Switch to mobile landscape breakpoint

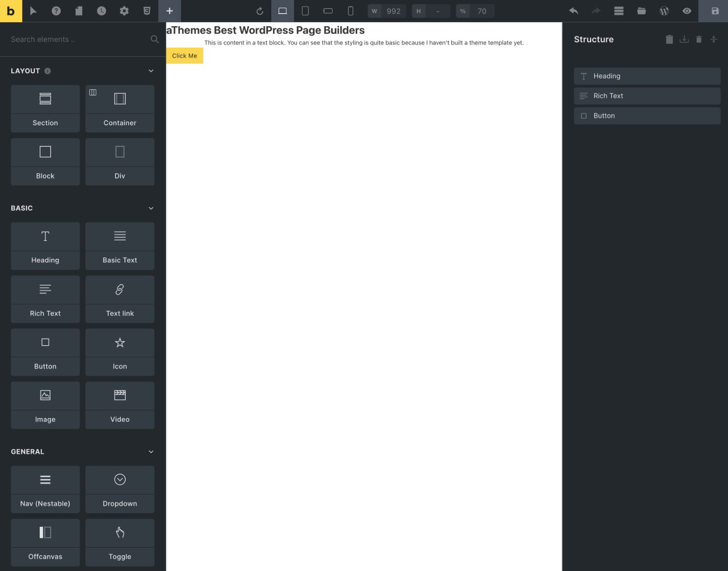(328, 11)
